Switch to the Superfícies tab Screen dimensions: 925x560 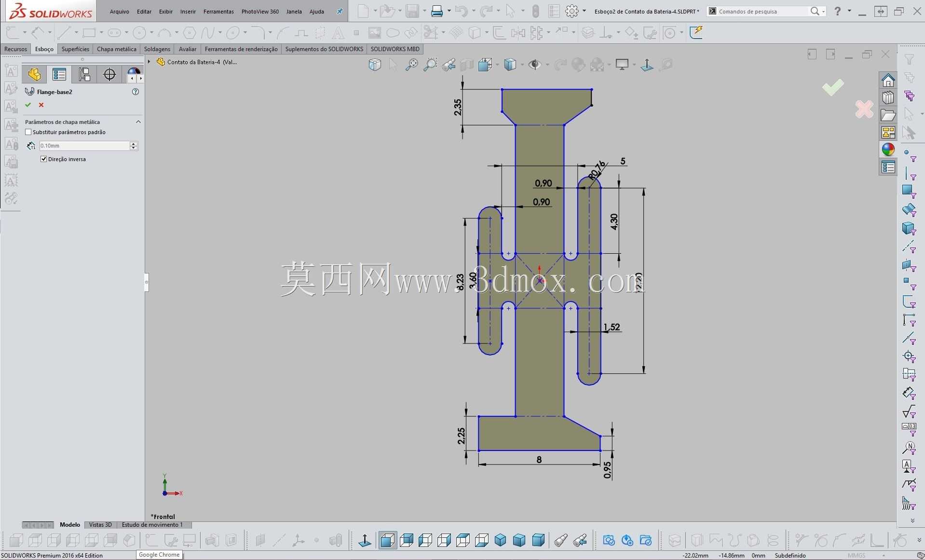pos(75,49)
